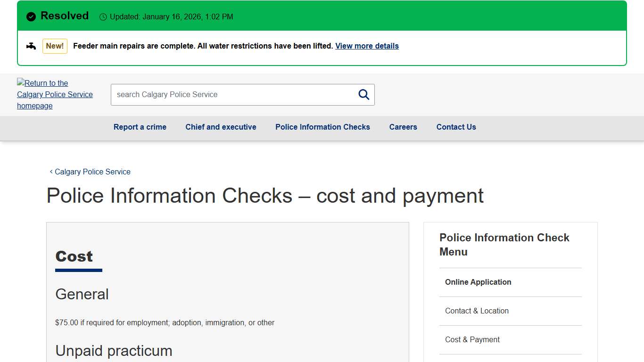This screenshot has height=362, width=644.
Task: Select Cost & Payment from the sidebar
Action: point(472,339)
